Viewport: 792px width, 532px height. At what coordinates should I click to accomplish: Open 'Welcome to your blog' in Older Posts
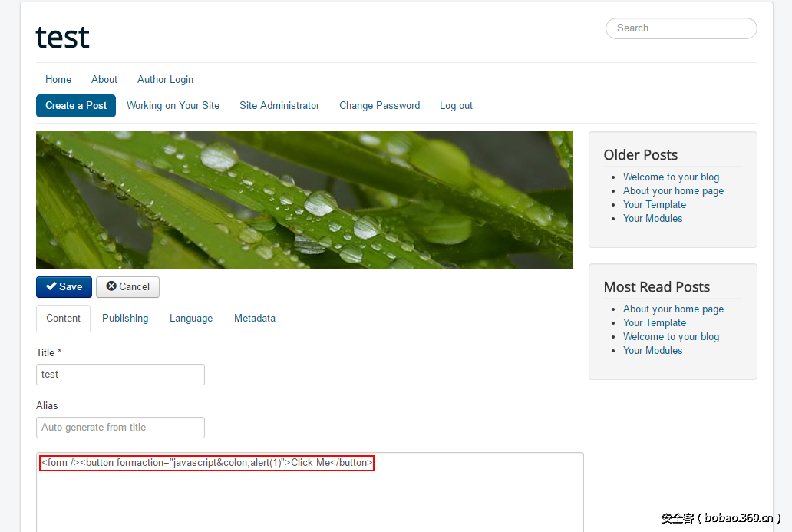[671, 177]
